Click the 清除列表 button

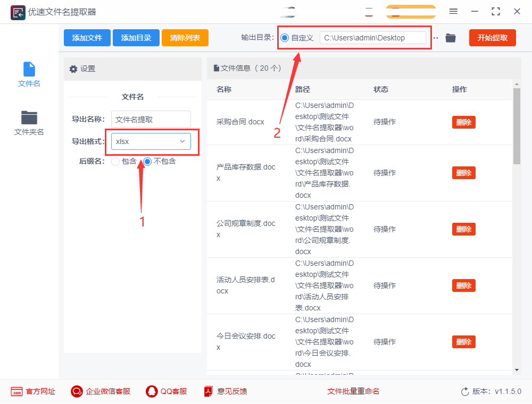tap(185, 38)
